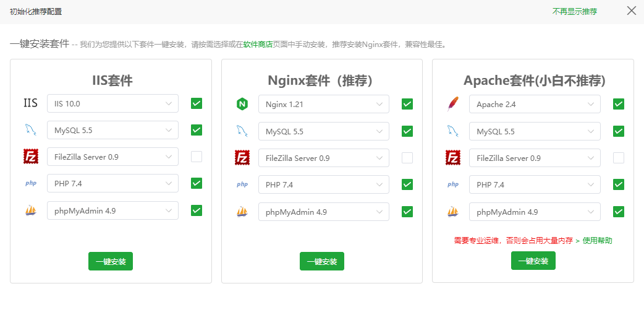Image resolution: width=644 pixels, height=320 pixels.
Task: Click the FileZilla icon in IIS suite
Action: [x=30, y=157]
